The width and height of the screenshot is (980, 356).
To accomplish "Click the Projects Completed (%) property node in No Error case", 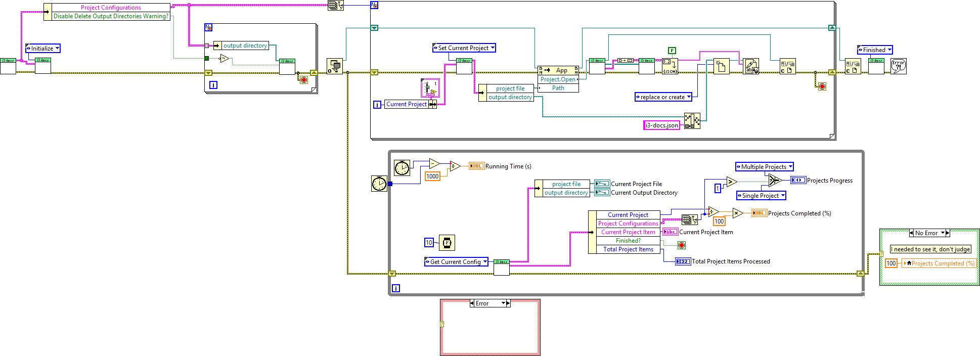I will [939, 263].
